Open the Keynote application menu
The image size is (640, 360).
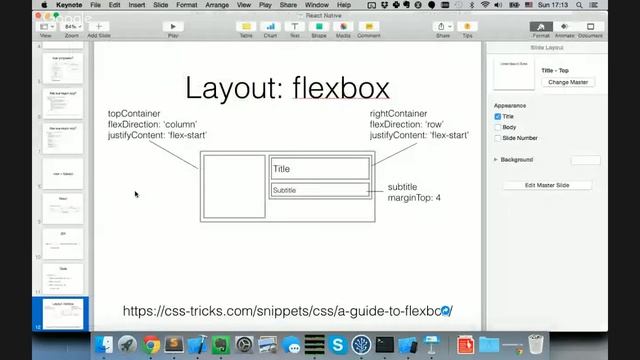coord(69,5)
